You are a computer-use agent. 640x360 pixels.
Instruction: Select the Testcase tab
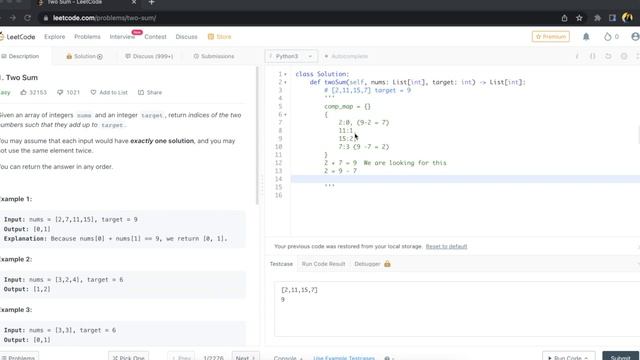[x=281, y=264]
